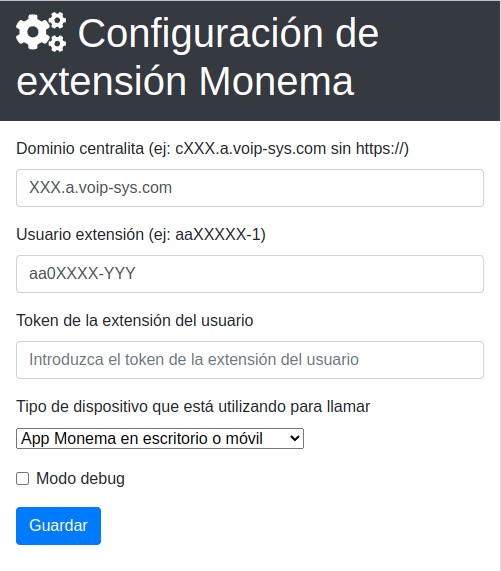
Task: Click the "aa0XXXX-YYY" placeholder text
Action: tap(82, 274)
